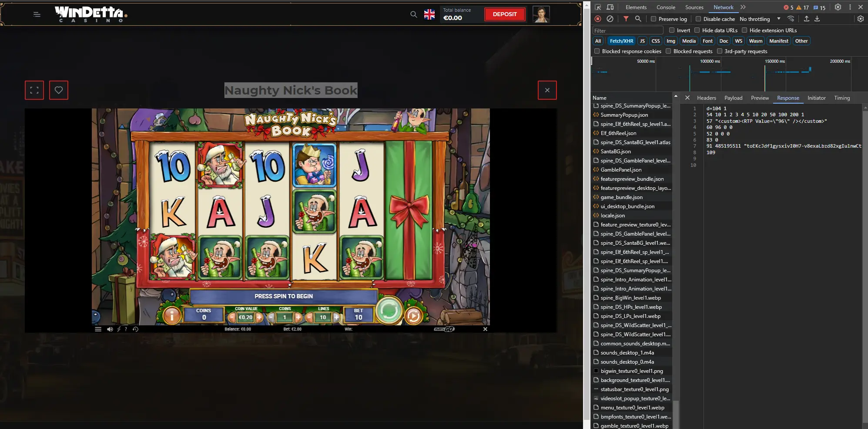The height and width of the screenshot is (429, 868).
Task: Open the game help question mark
Action: (126, 329)
